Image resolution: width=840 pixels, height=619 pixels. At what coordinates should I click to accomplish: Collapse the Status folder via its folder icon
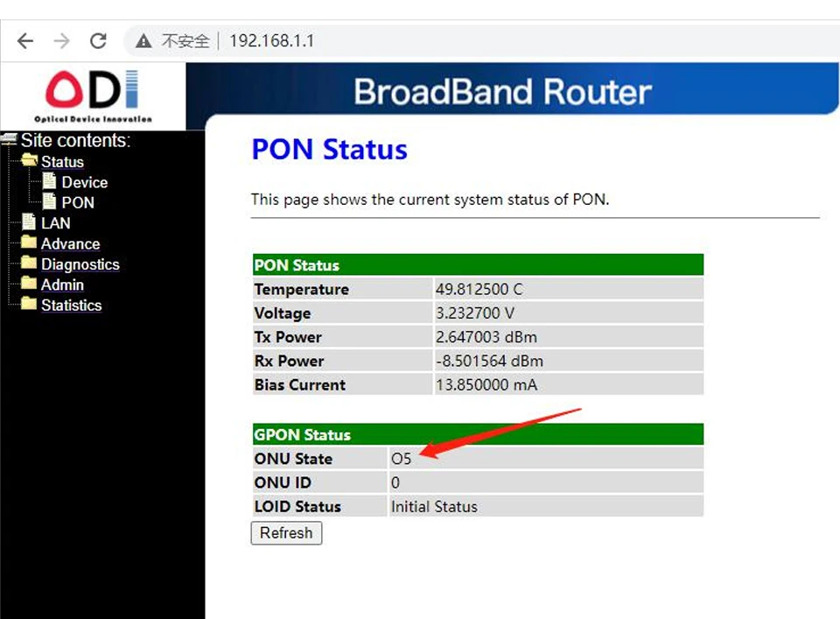(x=29, y=161)
